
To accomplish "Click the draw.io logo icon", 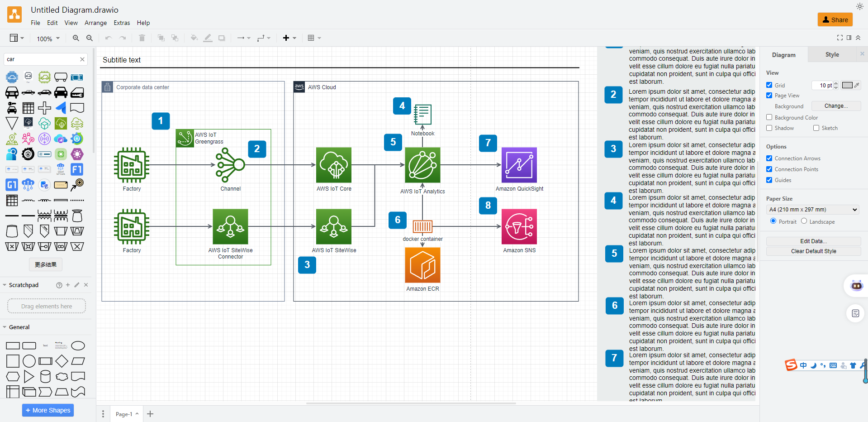I will click(14, 14).
